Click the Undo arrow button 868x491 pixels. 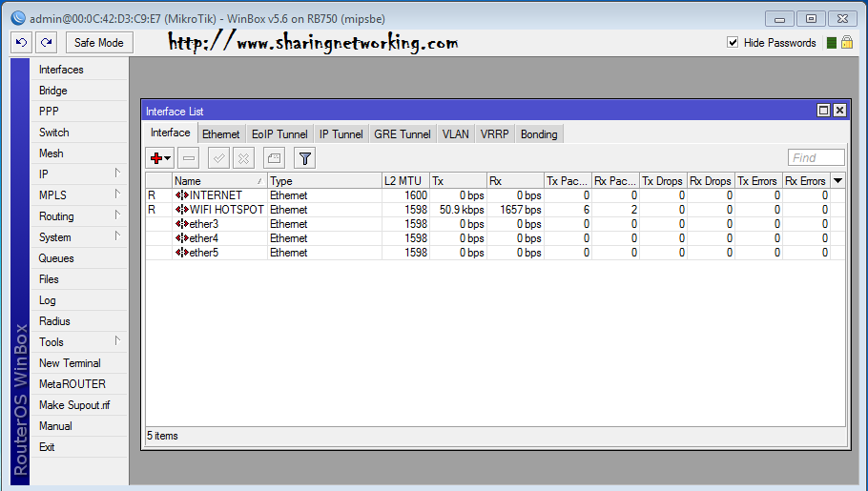point(22,43)
